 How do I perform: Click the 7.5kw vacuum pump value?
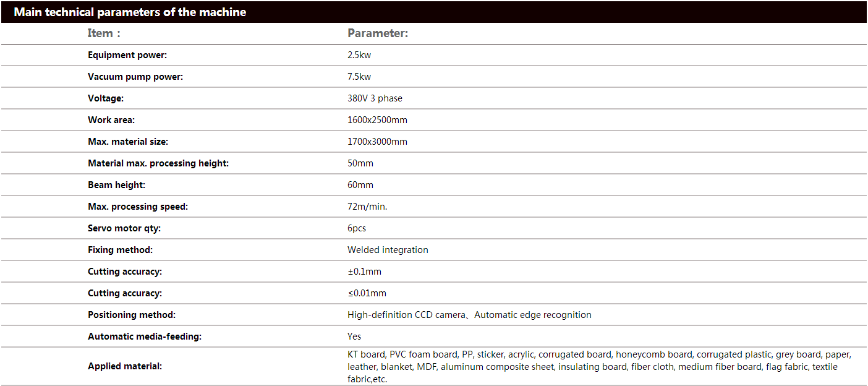click(359, 77)
